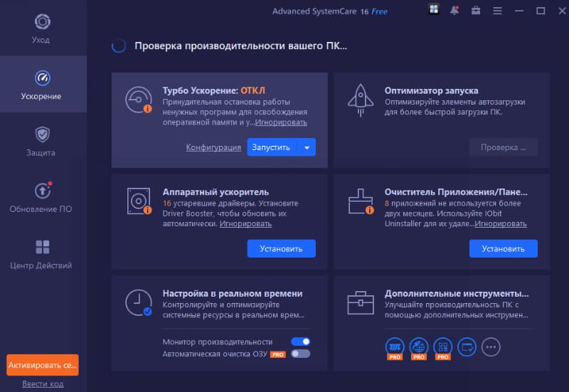Click the orange 16 outdated drivers count
Image resolution: width=569 pixels, height=392 pixels.
[x=167, y=203]
